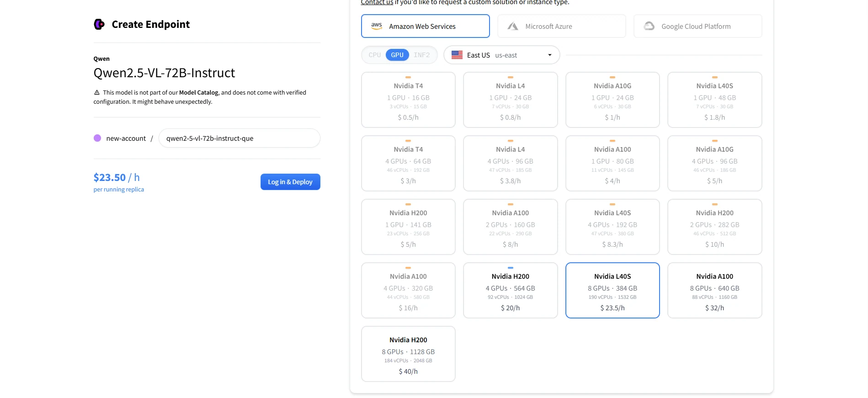
Task: Choose Nvidia A10G 1 GPU 24 GB
Action: pyautogui.click(x=612, y=100)
